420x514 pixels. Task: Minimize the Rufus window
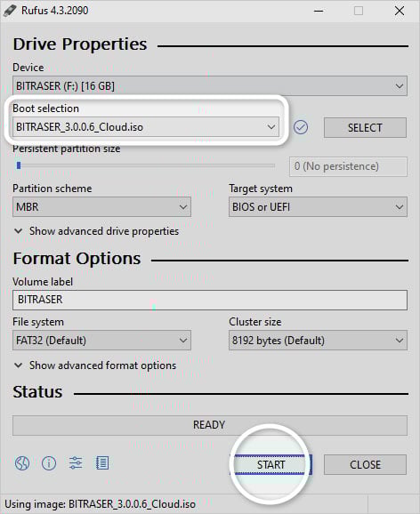click(319, 11)
